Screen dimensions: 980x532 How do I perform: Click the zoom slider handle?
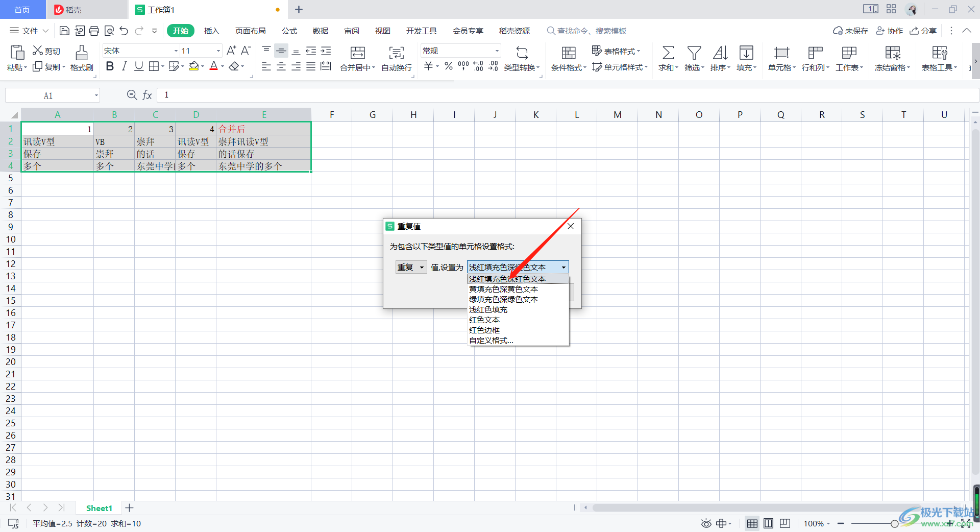tap(894, 523)
